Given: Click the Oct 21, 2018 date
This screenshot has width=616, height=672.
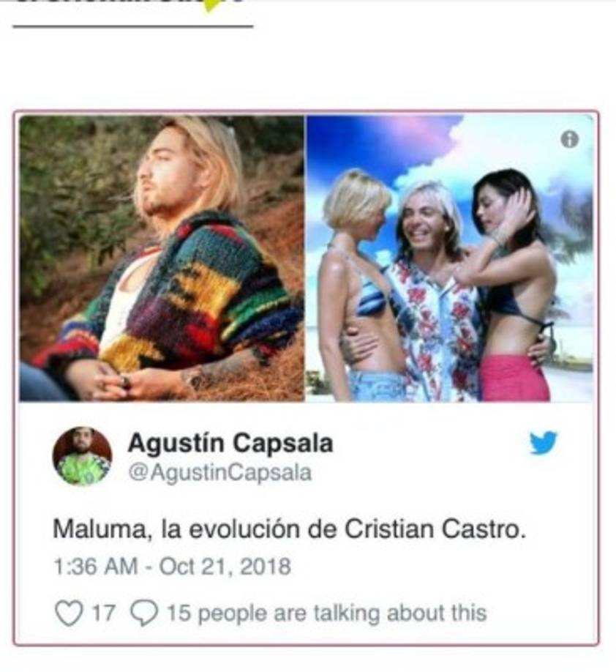Looking at the screenshot, I should [x=225, y=567].
